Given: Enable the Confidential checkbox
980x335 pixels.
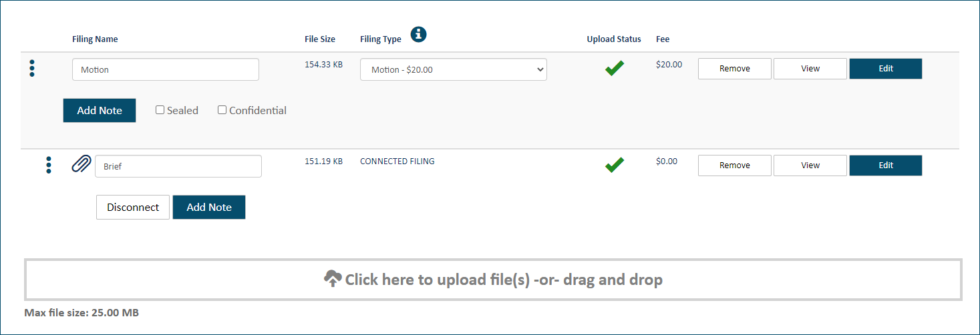Looking at the screenshot, I should point(222,110).
